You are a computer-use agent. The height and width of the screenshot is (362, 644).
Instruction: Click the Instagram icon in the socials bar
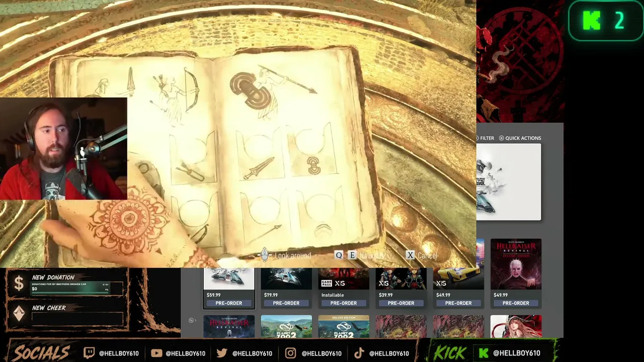(x=290, y=353)
